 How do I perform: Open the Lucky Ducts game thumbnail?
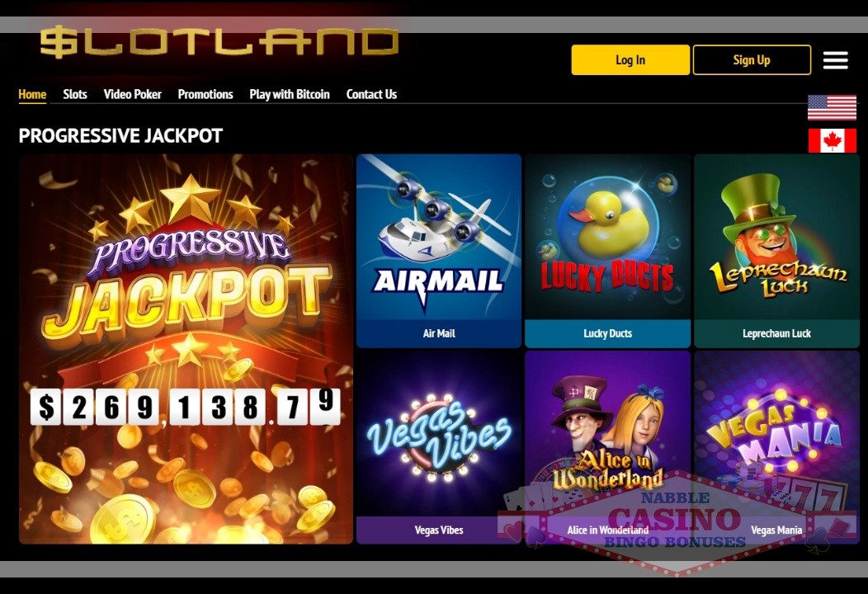pos(607,251)
